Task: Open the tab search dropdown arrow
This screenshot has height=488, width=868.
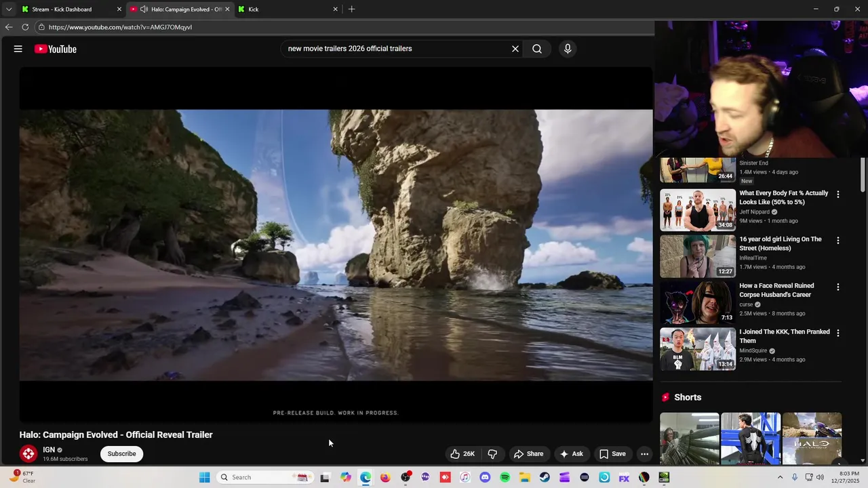Action: [x=9, y=9]
